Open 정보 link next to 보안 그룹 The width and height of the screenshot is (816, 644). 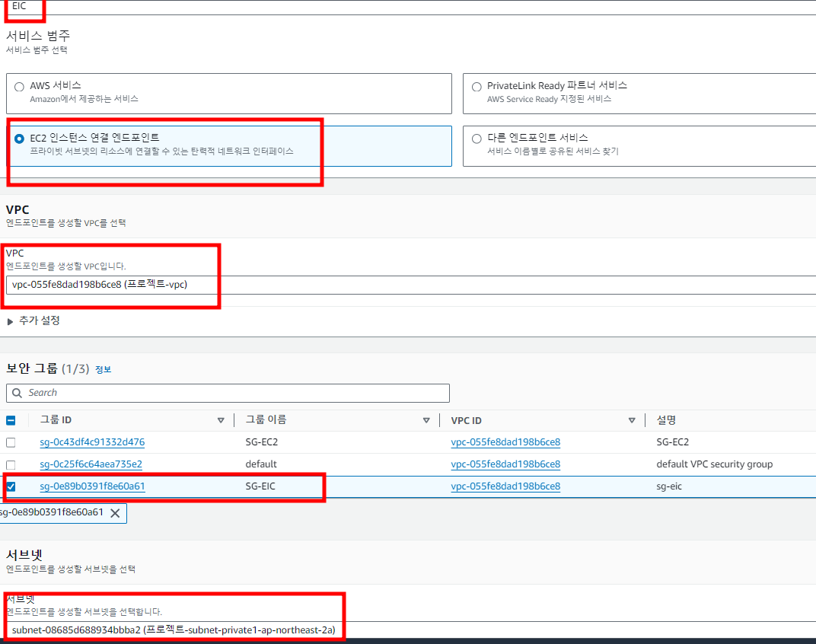pyautogui.click(x=103, y=370)
